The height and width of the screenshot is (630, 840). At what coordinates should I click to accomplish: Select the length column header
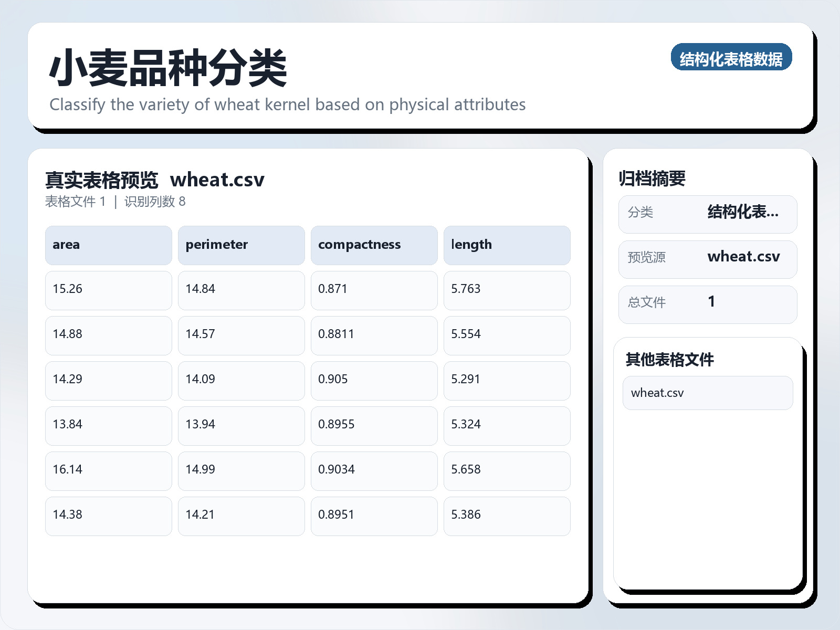click(x=507, y=245)
